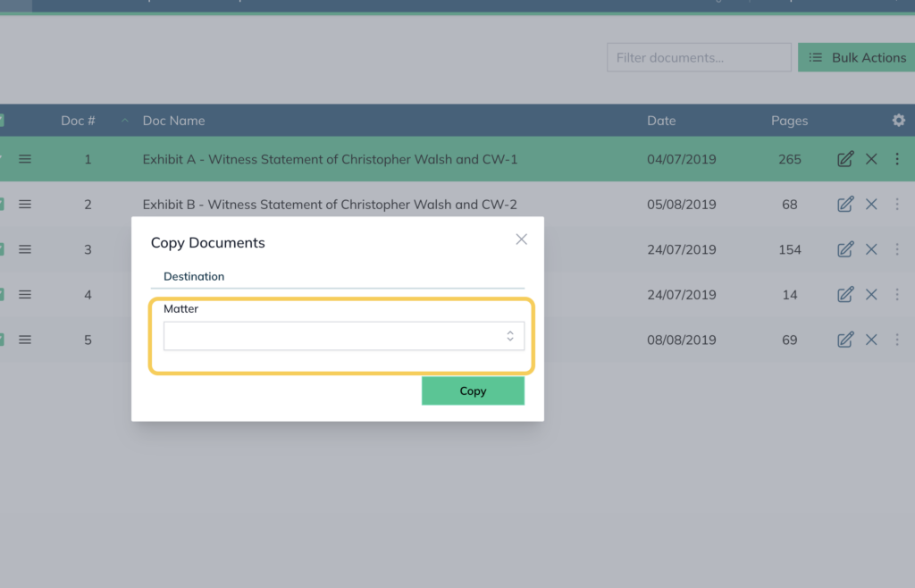Click the Doc # sort arrow
Viewport: 915px width, 588px height.
pos(124,120)
